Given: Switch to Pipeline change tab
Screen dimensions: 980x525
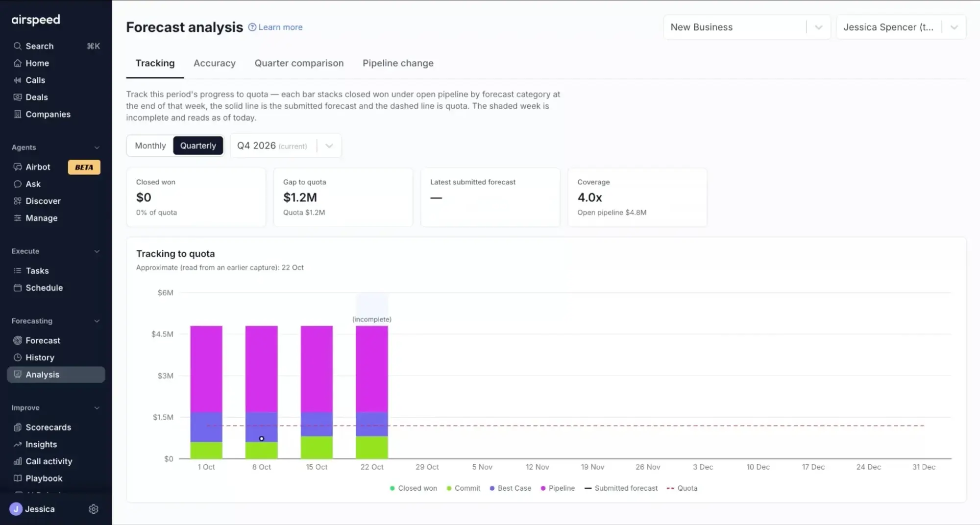Looking at the screenshot, I should pyautogui.click(x=398, y=63).
